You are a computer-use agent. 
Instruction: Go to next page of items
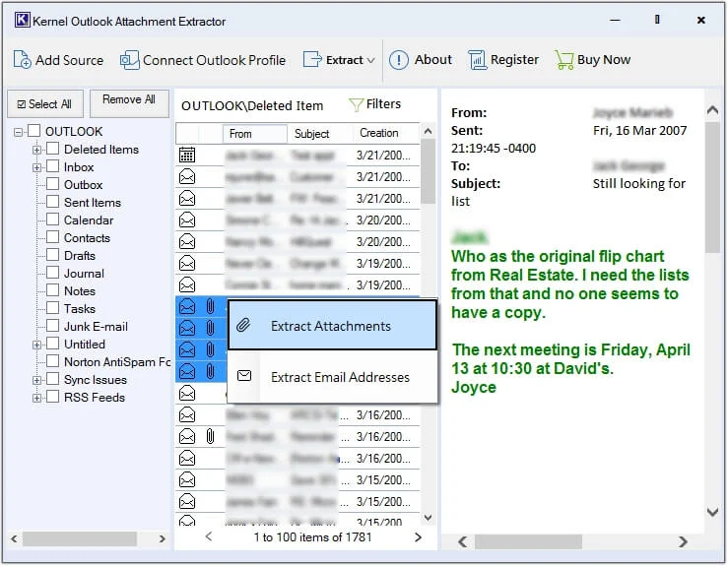tap(418, 537)
